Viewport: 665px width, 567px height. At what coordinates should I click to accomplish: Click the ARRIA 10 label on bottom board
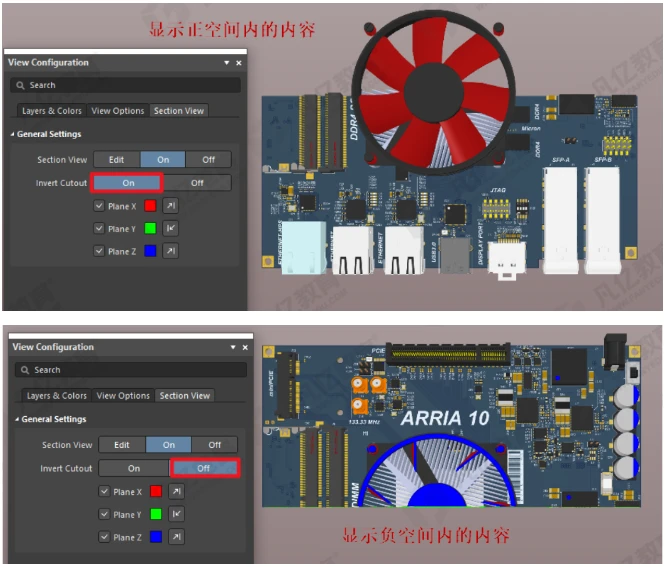point(445,419)
